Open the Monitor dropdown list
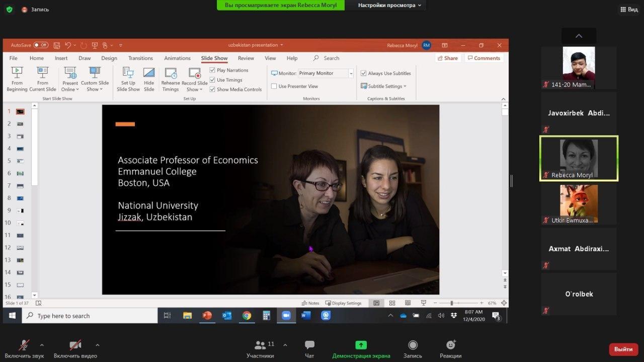 tap(351, 74)
